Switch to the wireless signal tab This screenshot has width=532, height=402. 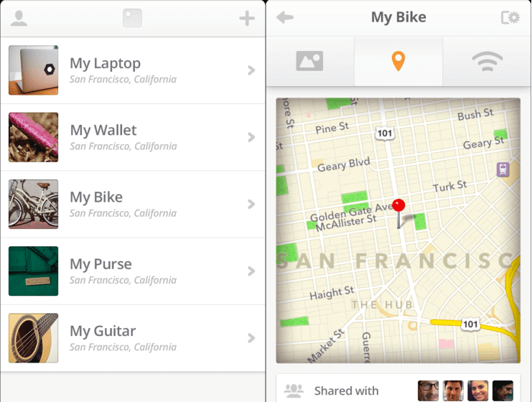coord(487,62)
